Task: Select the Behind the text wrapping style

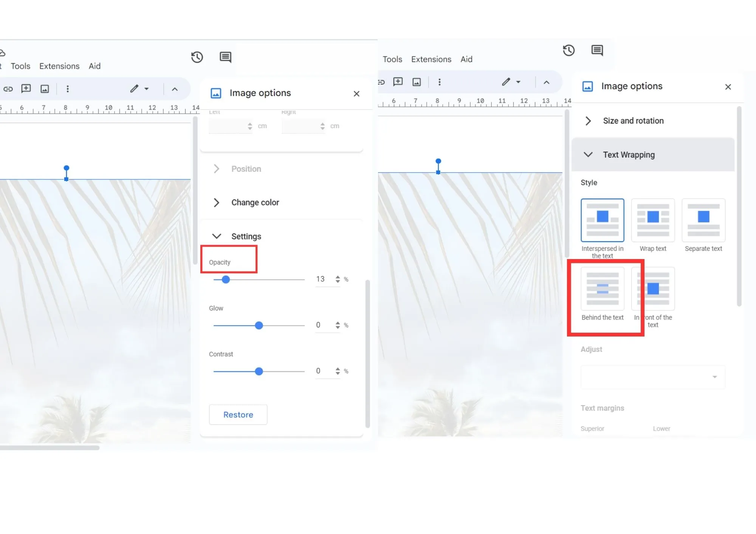Action: [602, 289]
